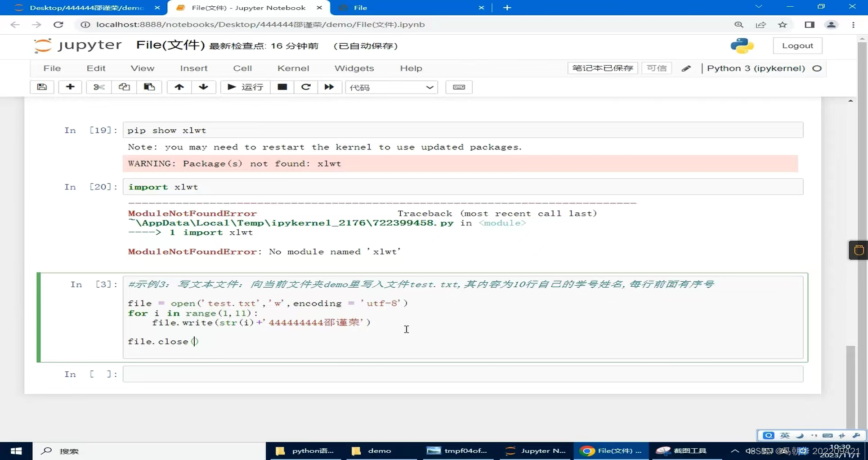868x460 pixels.
Task: Move selected cell down with arrow icon
Action: (203, 87)
